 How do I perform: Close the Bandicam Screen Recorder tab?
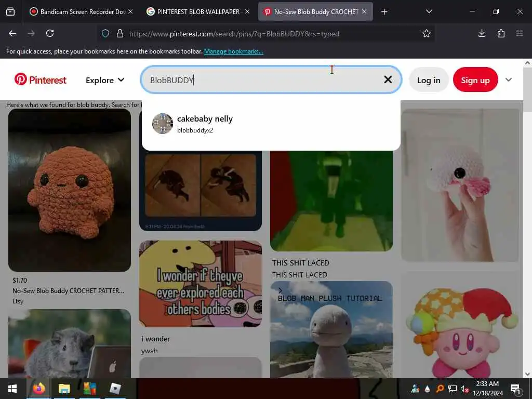click(x=130, y=11)
